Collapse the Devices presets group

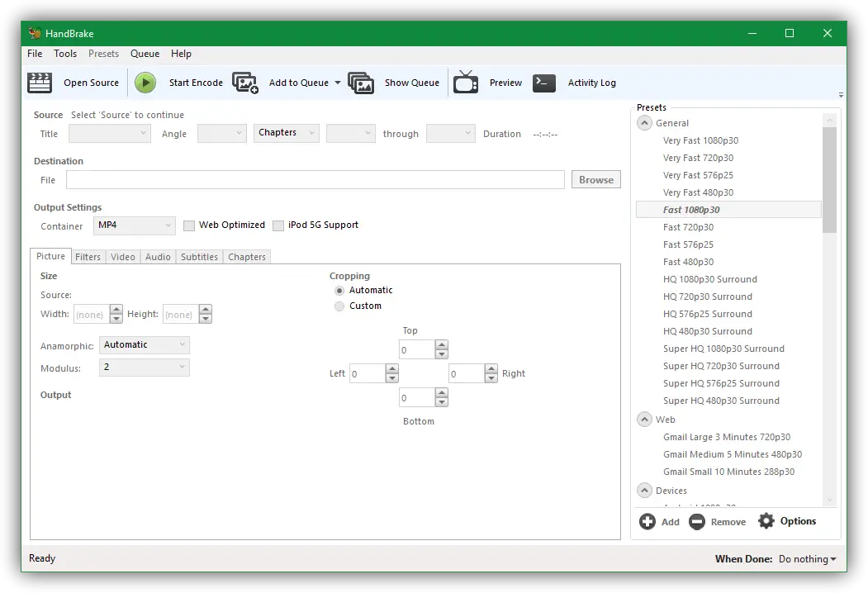click(x=644, y=490)
